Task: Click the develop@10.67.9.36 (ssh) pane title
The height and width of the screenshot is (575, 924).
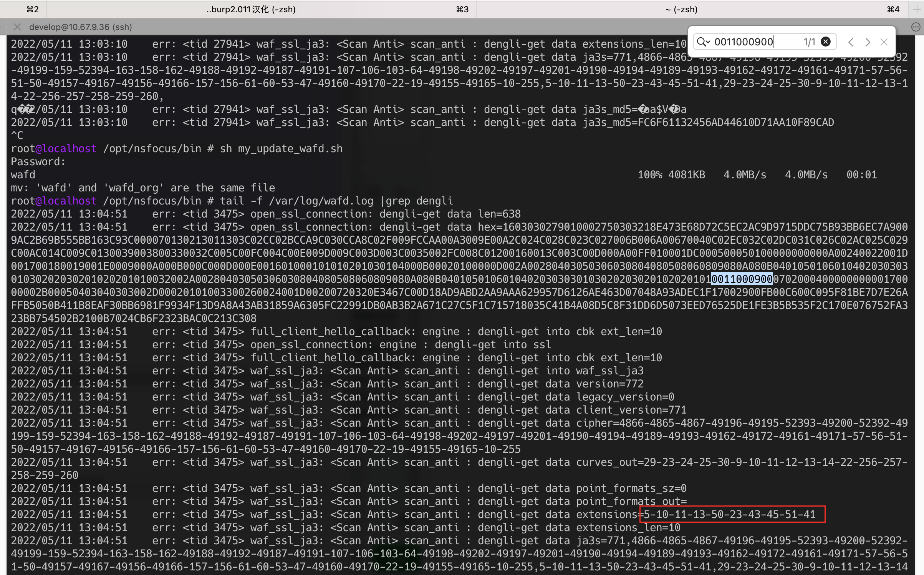Action: point(81,27)
